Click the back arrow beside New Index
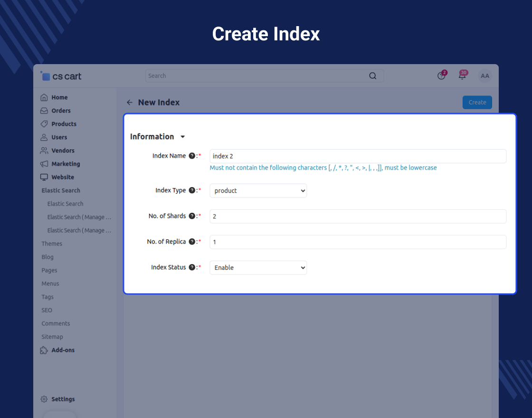The height and width of the screenshot is (418, 532). tap(130, 103)
